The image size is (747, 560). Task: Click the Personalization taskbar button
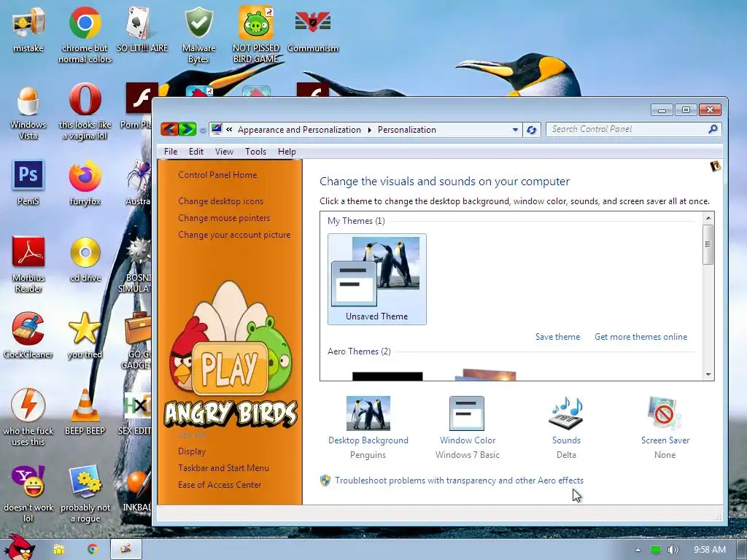click(126, 549)
